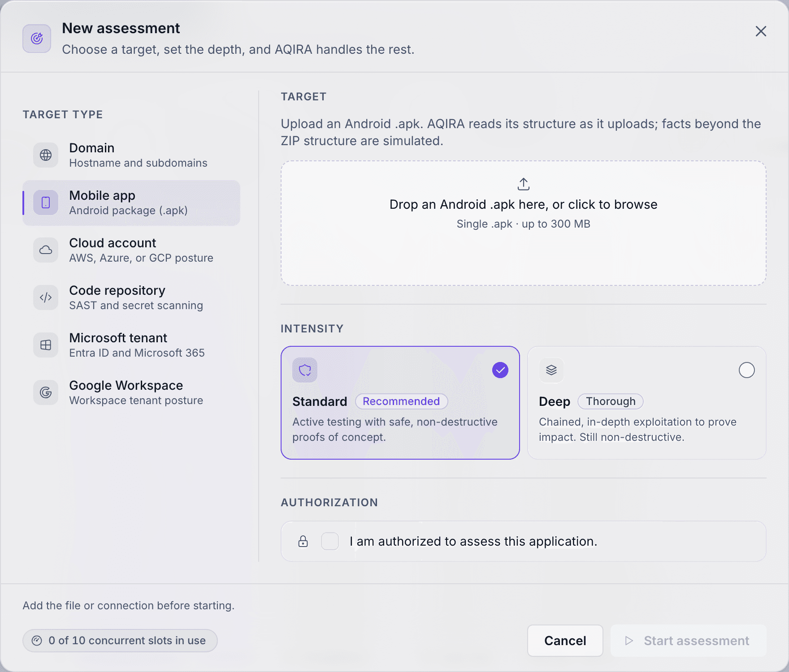Image resolution: width=789 pixels, height=672 pixels.
Task: Click the play icon on Start assessment
Action: [629, 641]
